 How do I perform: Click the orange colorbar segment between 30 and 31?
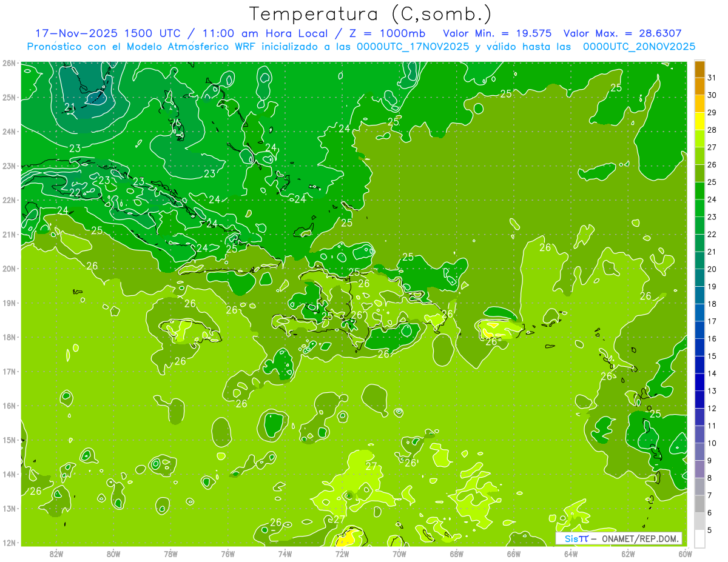[699, 87]
